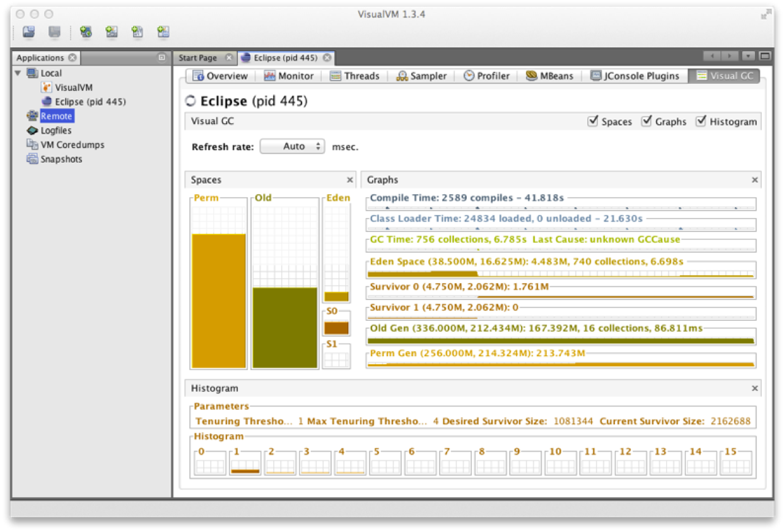Select the Snapshots tree node

pyautogui.click(x=61, y=159)
